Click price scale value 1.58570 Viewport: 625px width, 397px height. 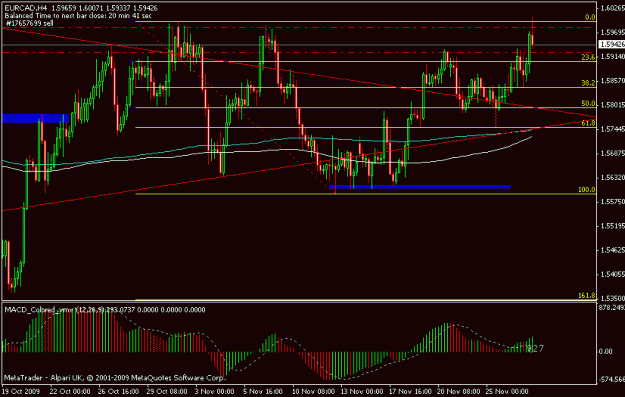tap(613, 81)
